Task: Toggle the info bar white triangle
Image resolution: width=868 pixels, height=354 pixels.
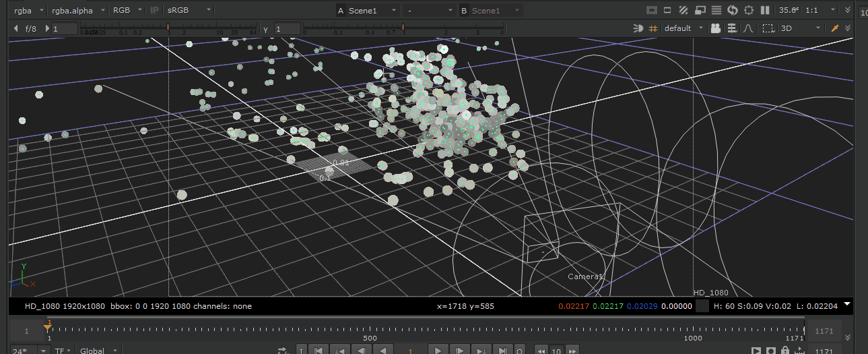Action: pos(847,304)
